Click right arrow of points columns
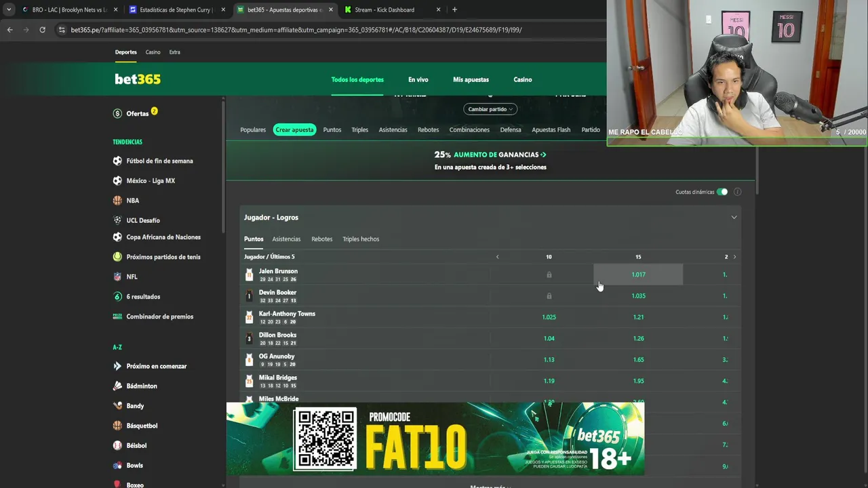The height and width of the screenshot is (488, 868). point(734,257)
